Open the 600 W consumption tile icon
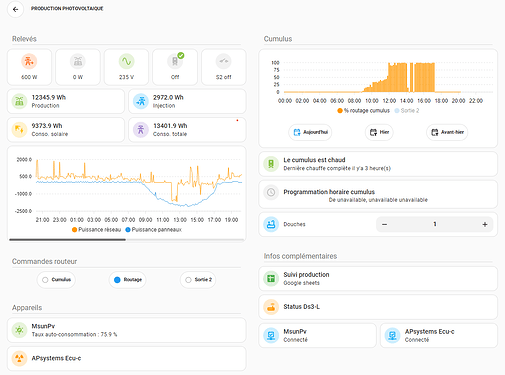This screenshot has width=505, height=375. click(x=29, y=61)
